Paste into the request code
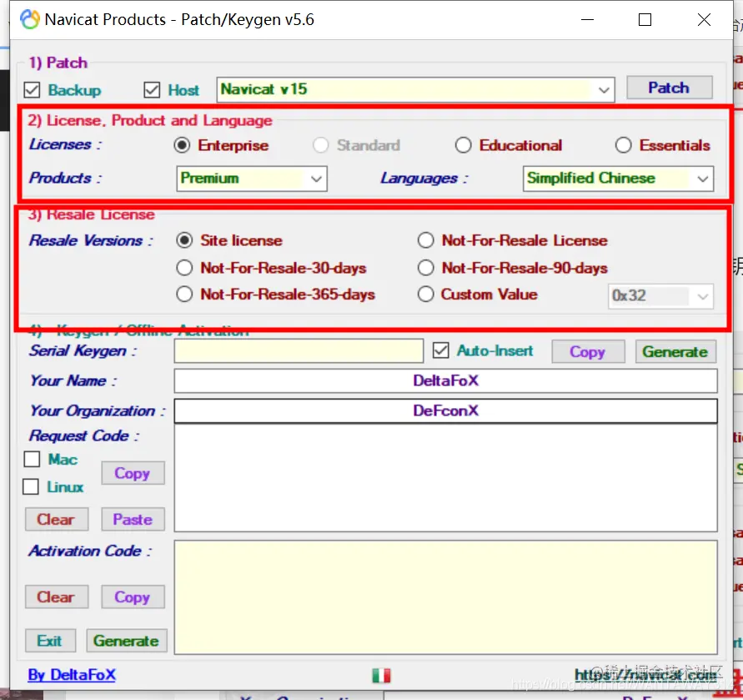This screenshot has height=700, width=743. point(133,519)
